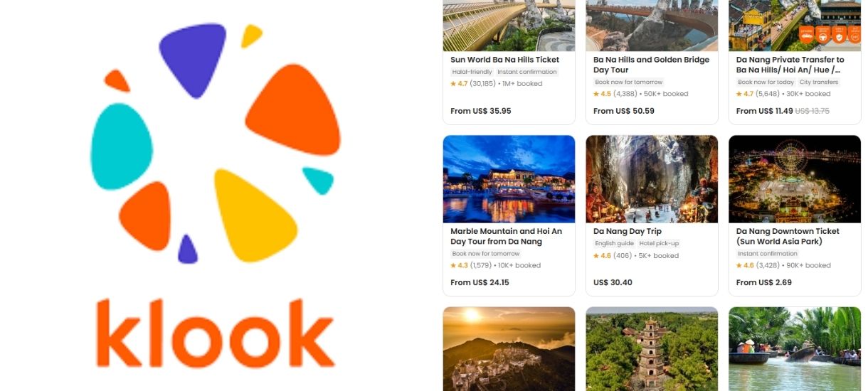Viewport: 868px width, 391px height.
Task: Click the Klook wordmark text
Action: pyautogui.click(x=215, y=333)
